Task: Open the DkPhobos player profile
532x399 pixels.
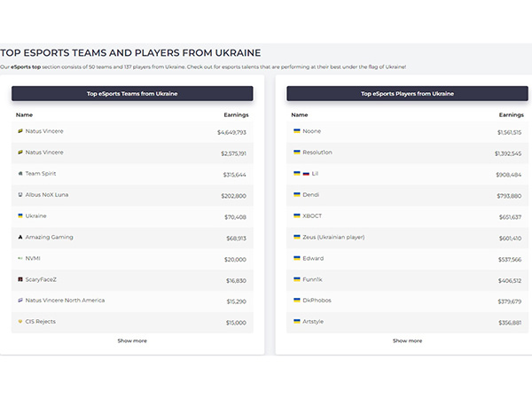Action: [317, 301]
